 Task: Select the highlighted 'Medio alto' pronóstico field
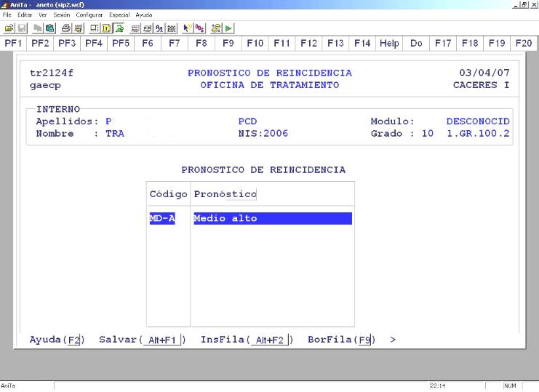272,219
